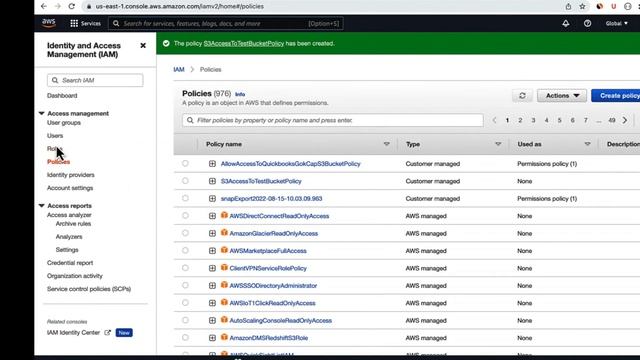Sort by Policy name column arrow

[387, 144]
